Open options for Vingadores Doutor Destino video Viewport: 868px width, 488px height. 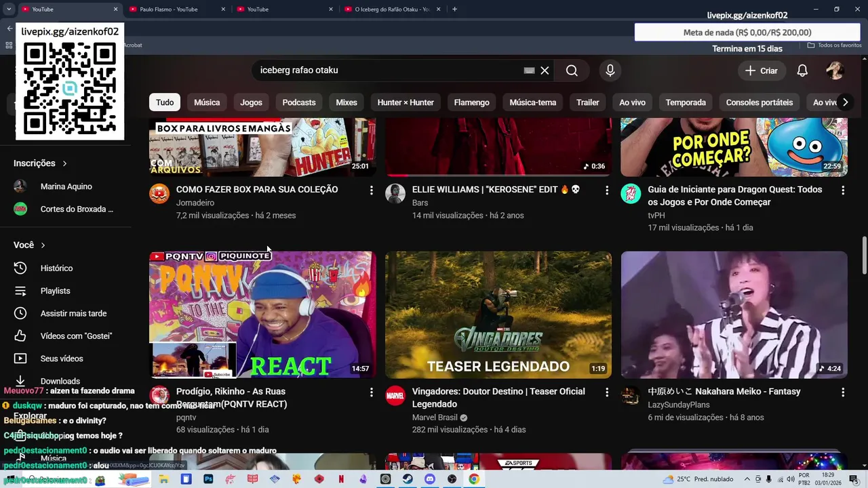(607, 392)
